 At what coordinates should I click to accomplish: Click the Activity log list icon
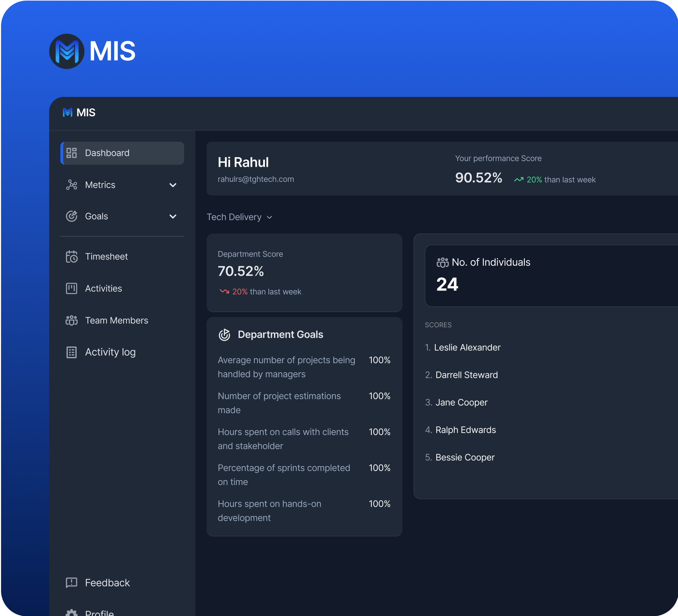click(72, 352)
